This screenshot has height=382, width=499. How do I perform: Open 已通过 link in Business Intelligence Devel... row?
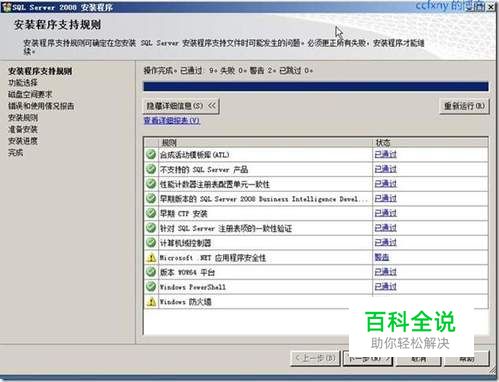point(386,198)
